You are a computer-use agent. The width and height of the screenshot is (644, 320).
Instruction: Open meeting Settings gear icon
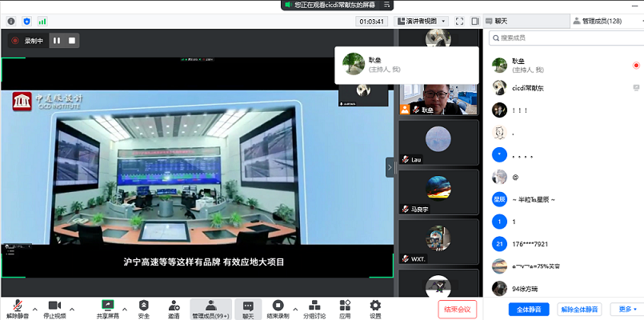(375, 306)
